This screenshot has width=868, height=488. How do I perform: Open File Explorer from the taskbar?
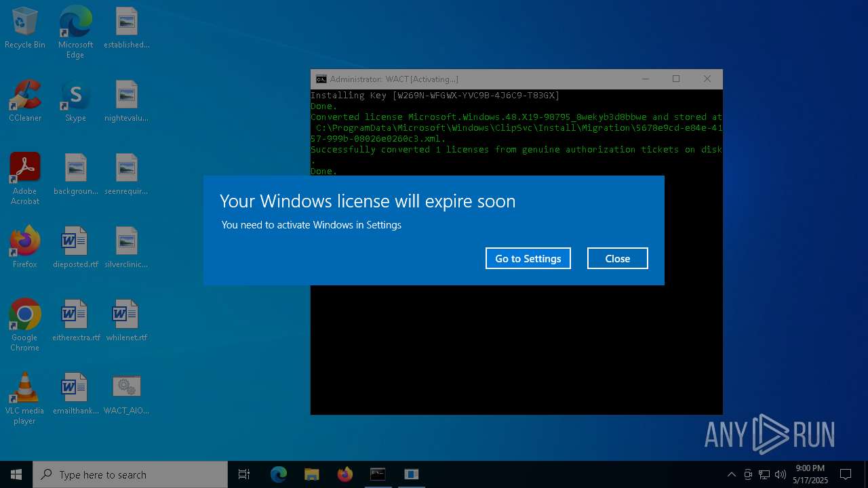click(311, 474)
